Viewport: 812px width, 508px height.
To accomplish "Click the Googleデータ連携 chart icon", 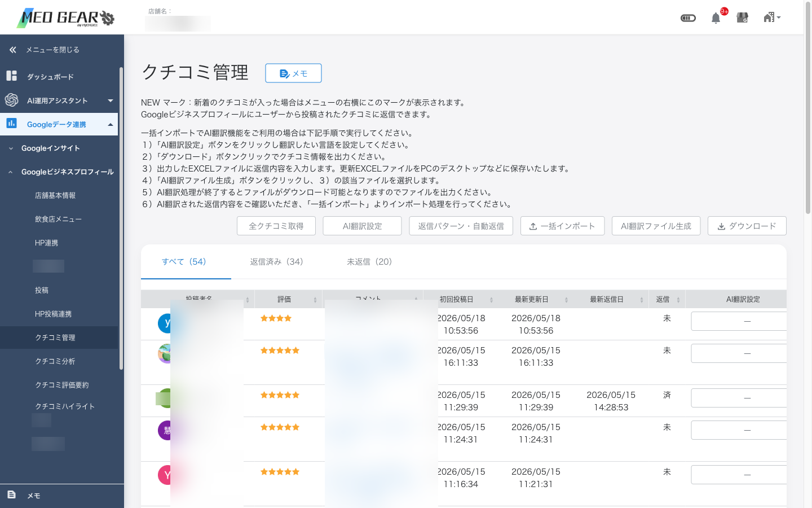I will tap(11, 123).
